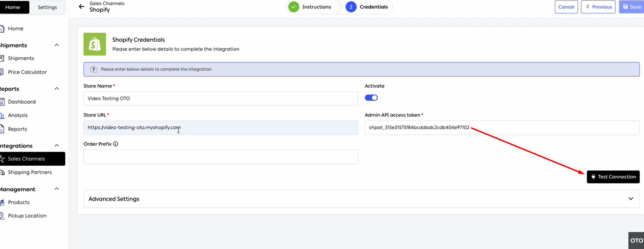This screenshot has width=644, height=249.
Task: Click the Dashboard icon in the sidebar
Action: pyautogui.click(x=2, y=102)
